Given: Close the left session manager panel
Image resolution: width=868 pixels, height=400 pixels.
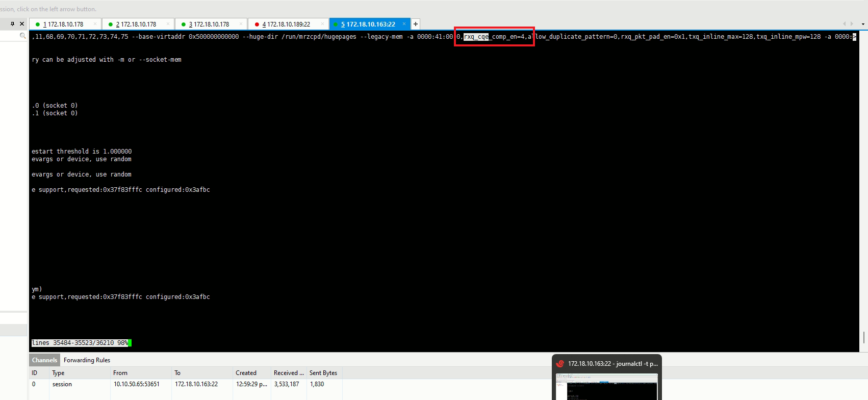Looking at the screenshot, I should pos(22,23).
